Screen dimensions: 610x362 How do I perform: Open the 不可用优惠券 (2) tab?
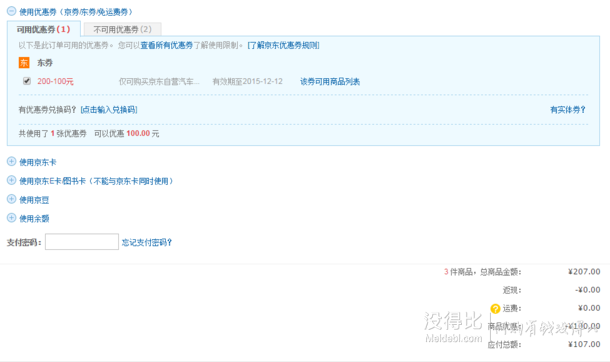pyautogui.click(x=123, y=29)
